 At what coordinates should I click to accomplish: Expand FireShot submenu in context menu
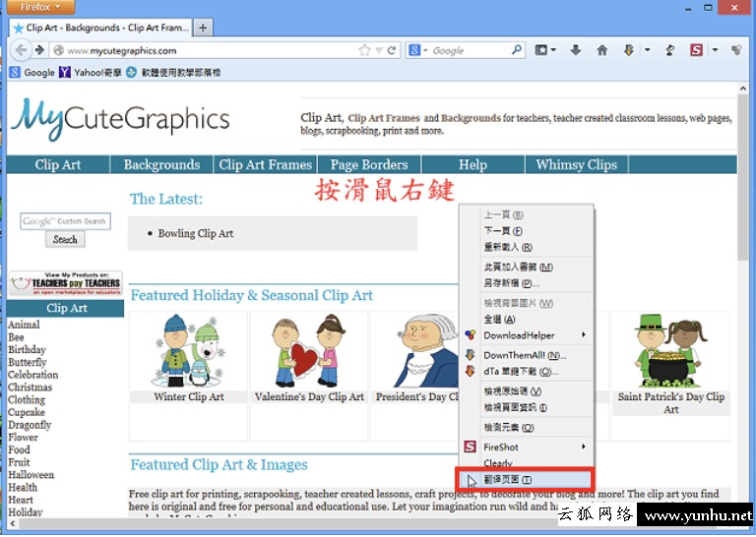click(x=527, y=447)
